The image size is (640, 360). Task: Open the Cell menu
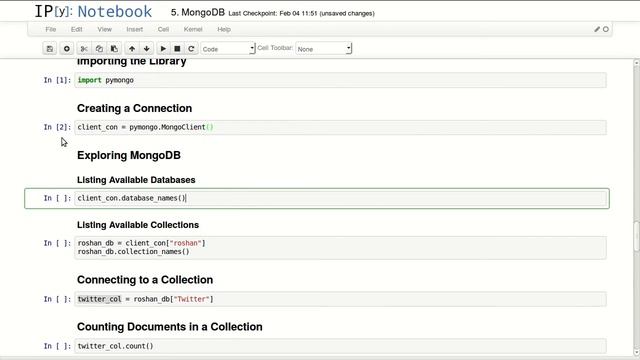pyautogui.click(x=163, y=29)
